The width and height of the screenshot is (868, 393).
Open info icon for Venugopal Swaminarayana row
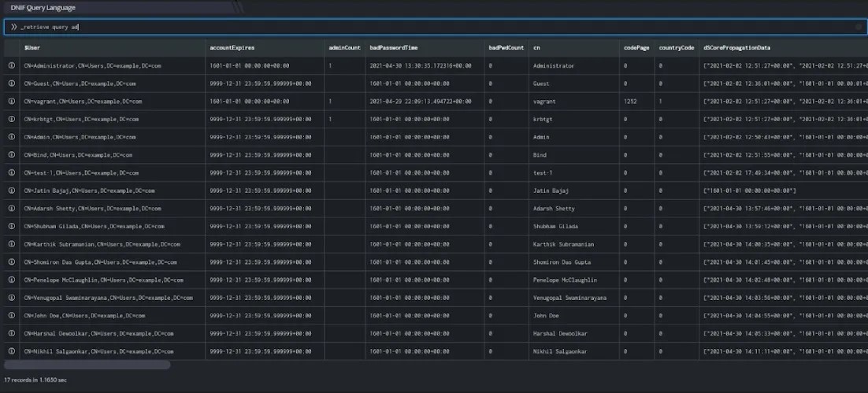[x=12, y=298]
